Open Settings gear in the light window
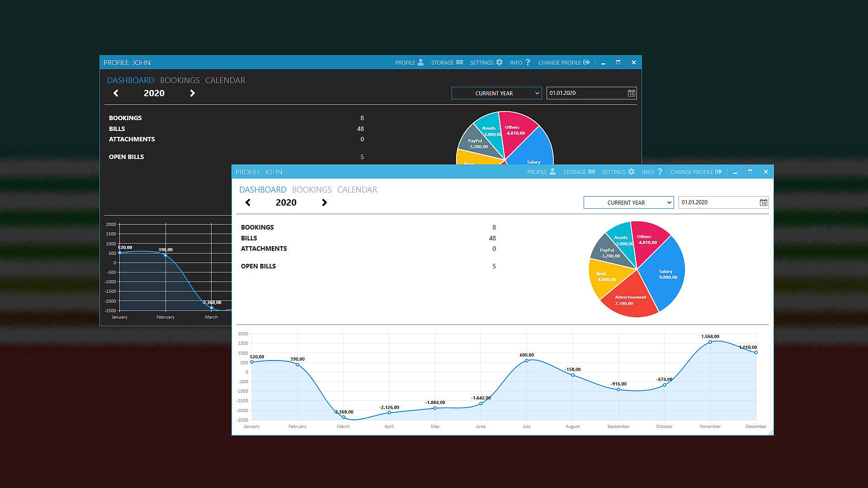 click(x=632, y=172)
